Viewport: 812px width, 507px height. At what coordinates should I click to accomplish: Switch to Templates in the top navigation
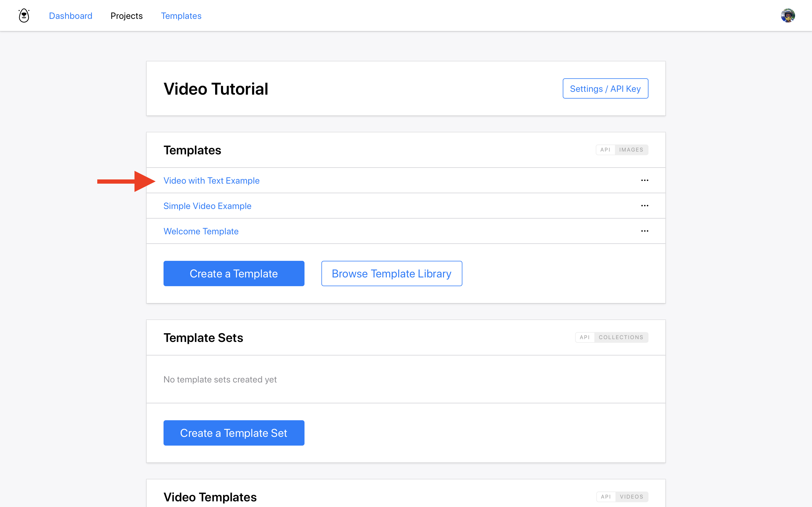(181, 16)
